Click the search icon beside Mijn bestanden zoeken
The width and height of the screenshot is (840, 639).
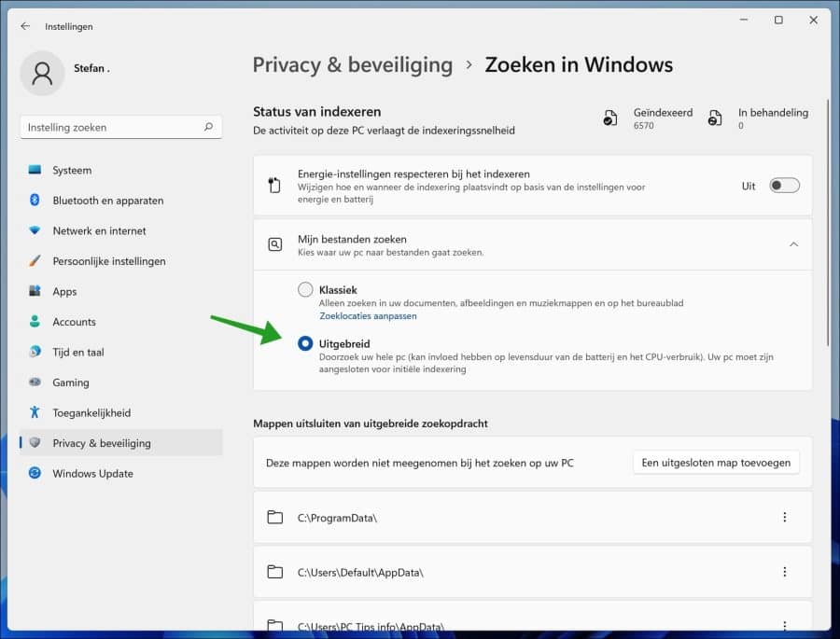pyautogui.click(x=274, y=244)
